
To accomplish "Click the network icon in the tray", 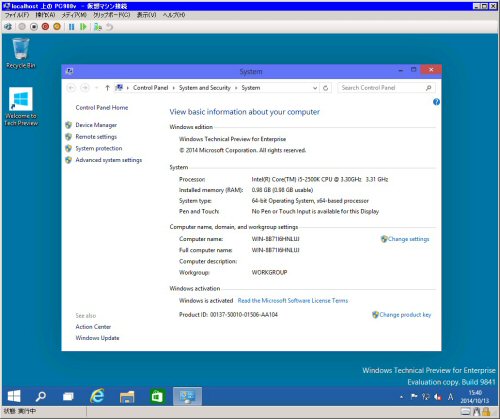I will tap(426, 397).
